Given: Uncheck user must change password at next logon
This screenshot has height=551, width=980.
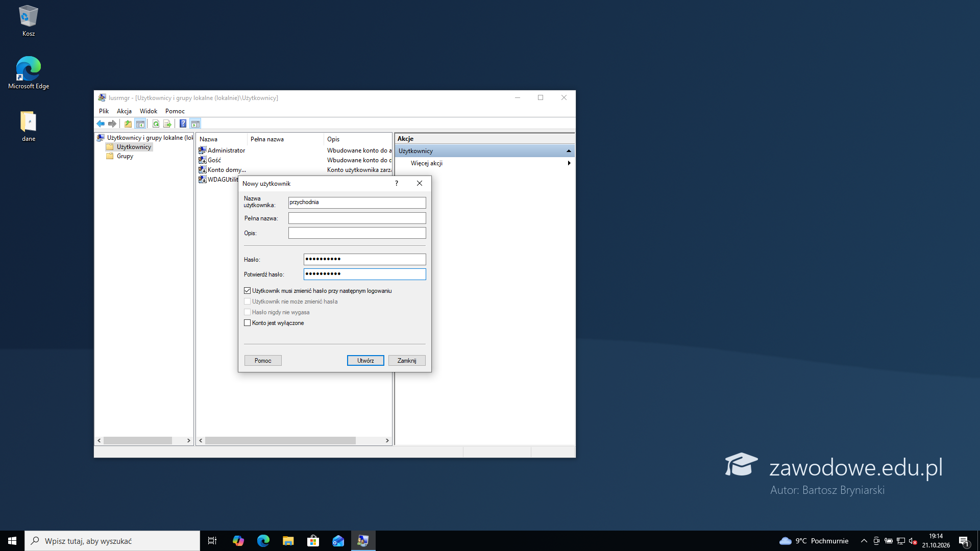Looking at the screenshot, I should 248,291.
